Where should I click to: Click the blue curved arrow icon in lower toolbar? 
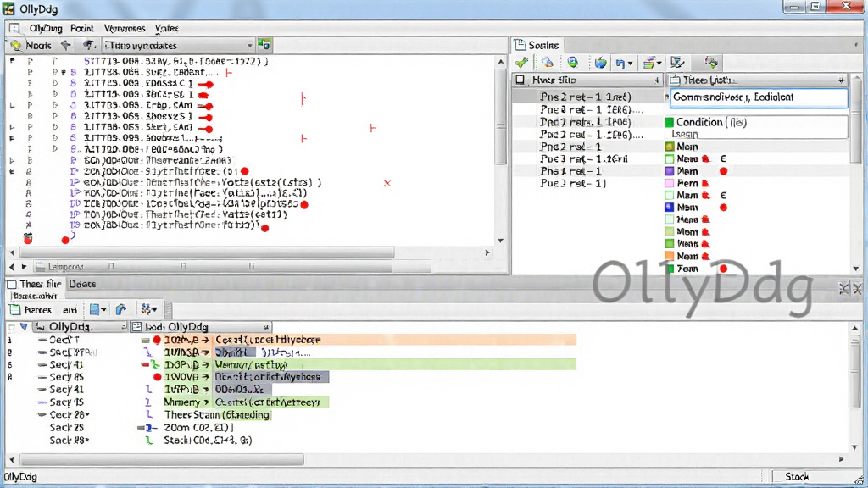tap(121, 310)
